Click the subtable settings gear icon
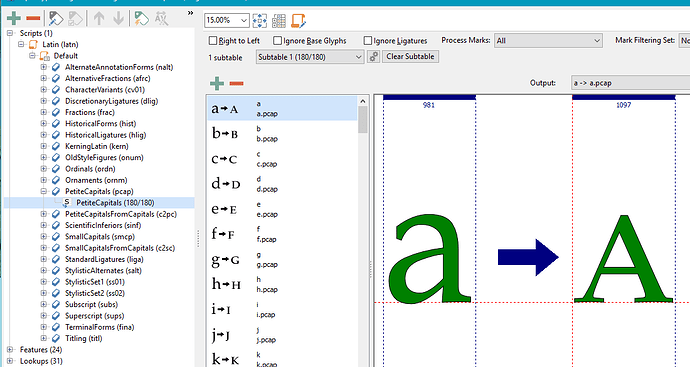The width and height of the screenshot is (690, 367). click(374, 57)
